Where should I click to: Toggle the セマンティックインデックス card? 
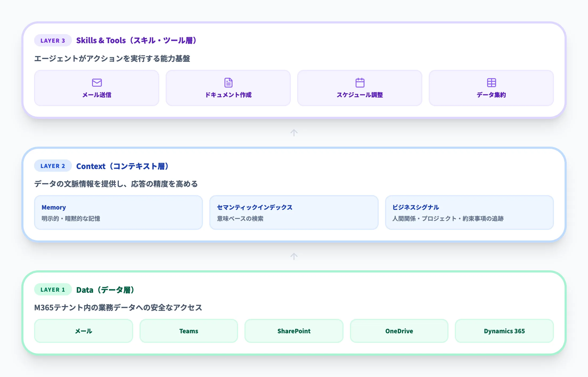(x=294, y=212)
